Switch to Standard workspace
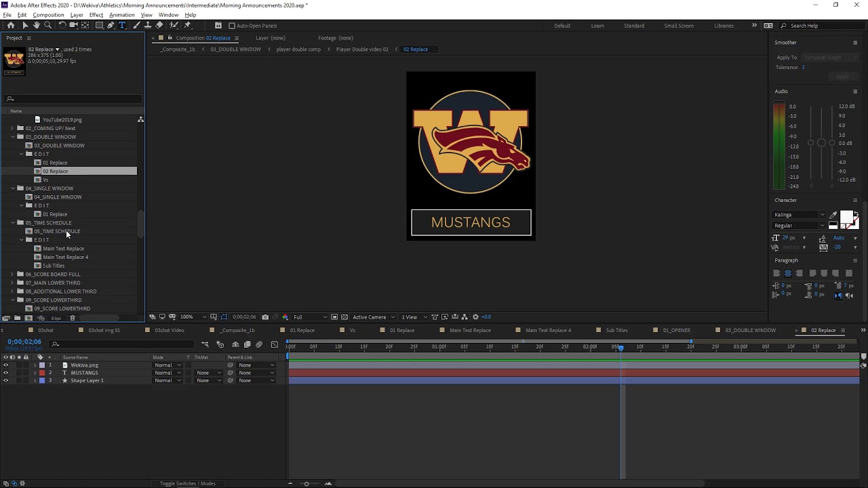This screenshot has height=488, width=868. (x=634, y=26)
